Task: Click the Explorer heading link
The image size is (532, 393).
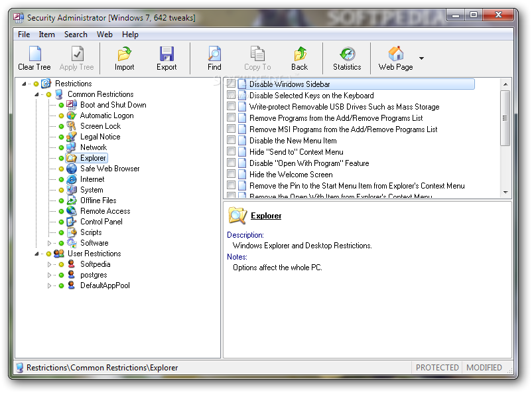Action: coord(266,216)
